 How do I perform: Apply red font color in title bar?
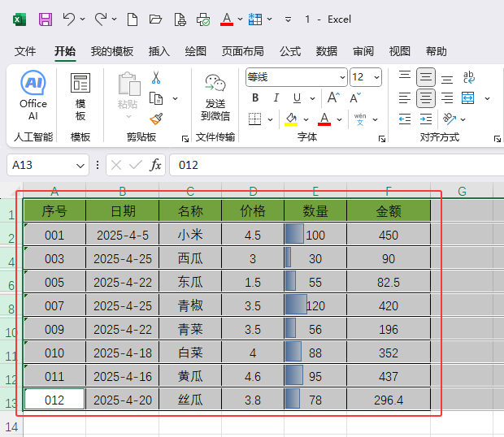pos(227,19)
